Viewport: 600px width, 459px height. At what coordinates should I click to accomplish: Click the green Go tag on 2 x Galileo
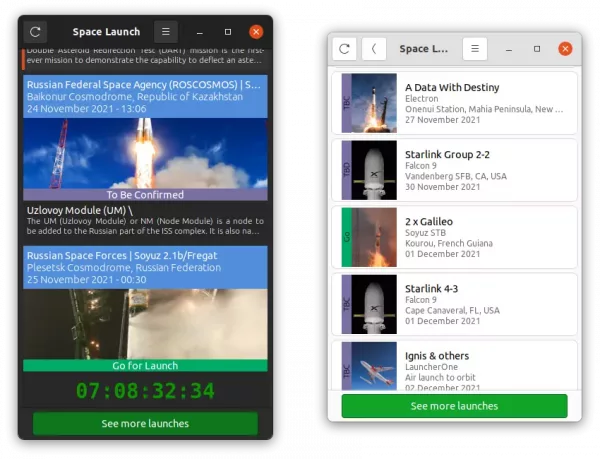point(346,237)
